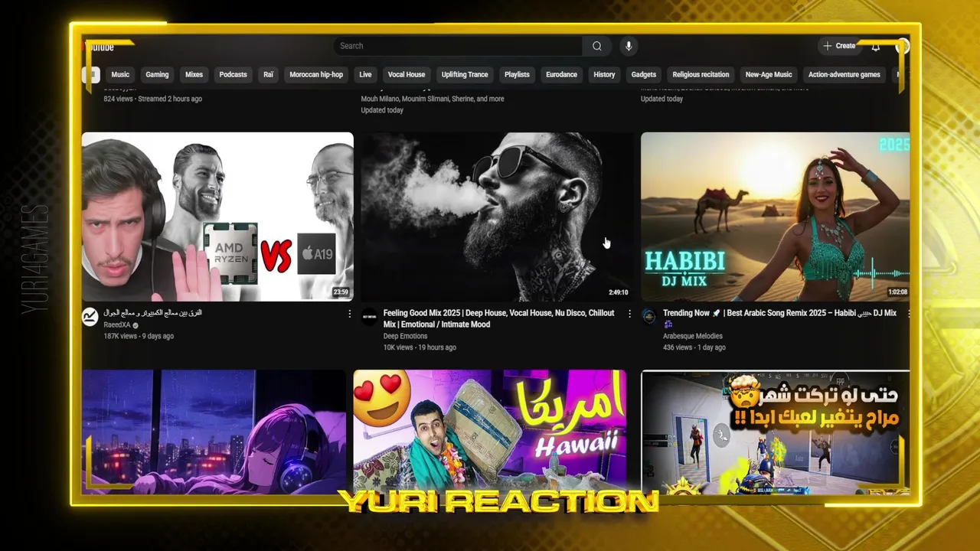This screenshot has width=980, height=551.
Task: Open the Deep Emotions channel name
Action: (405, 336)
